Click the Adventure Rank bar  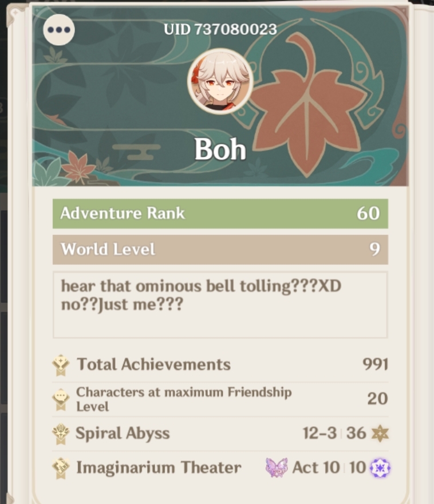220,214
